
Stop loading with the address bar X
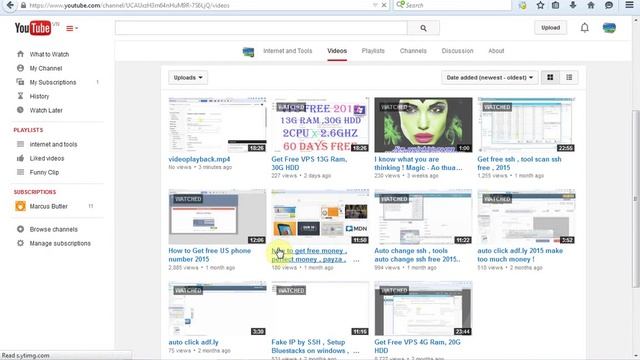point(384,5)
